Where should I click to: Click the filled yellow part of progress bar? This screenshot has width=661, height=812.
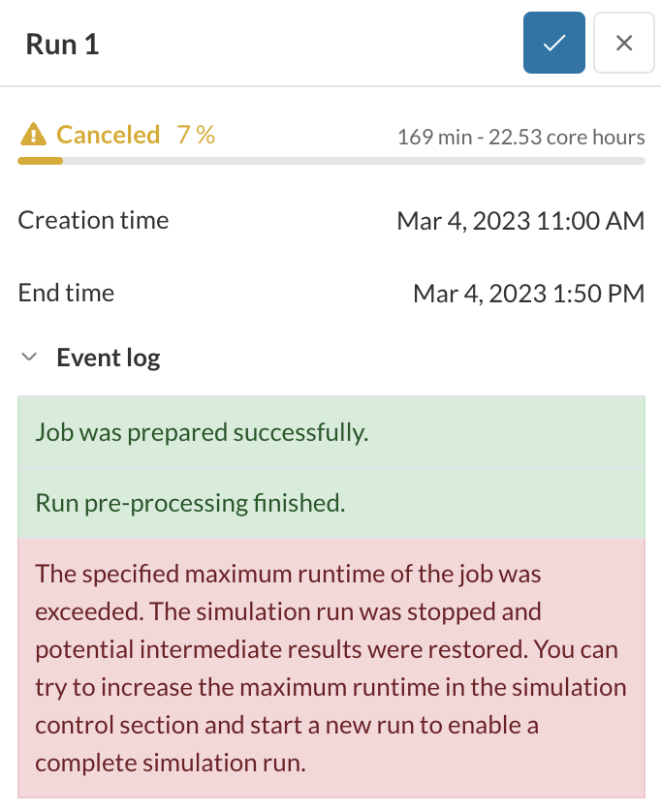[x=41, y=160]
